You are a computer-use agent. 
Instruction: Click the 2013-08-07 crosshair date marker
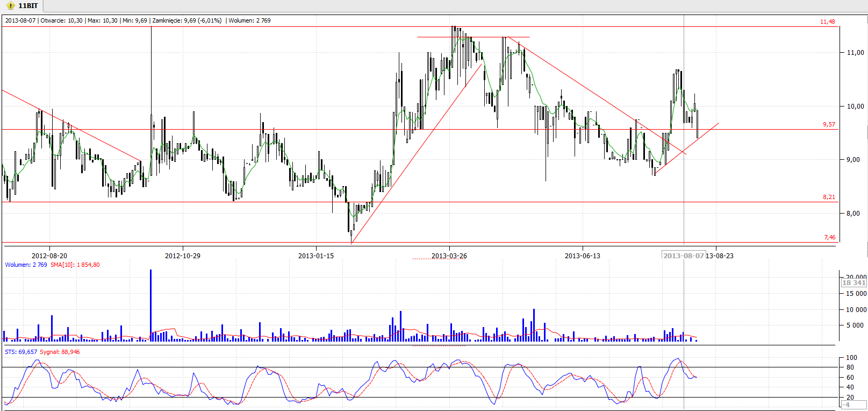pos(683,256)
